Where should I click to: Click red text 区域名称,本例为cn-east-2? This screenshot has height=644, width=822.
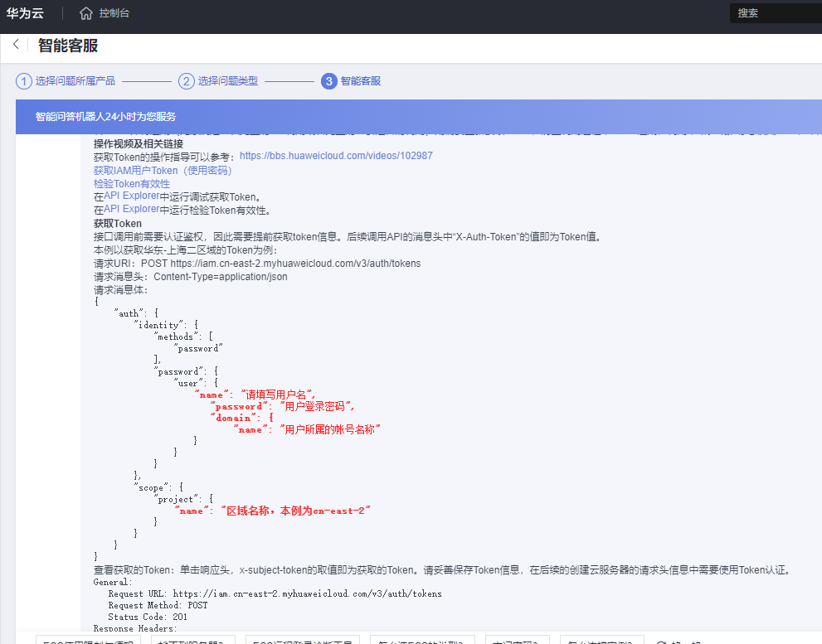coord(295,511)
